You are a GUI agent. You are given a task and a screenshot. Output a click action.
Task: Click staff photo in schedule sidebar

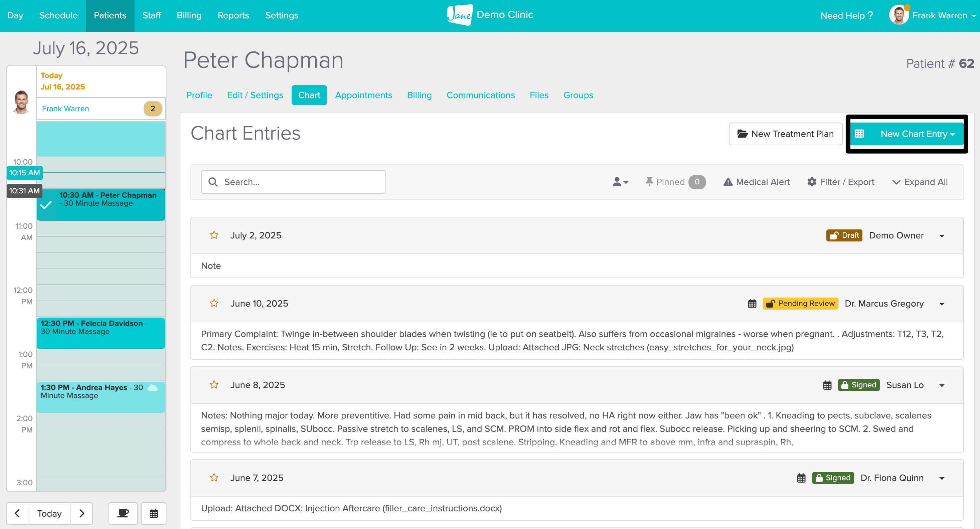tap(21, 102)
